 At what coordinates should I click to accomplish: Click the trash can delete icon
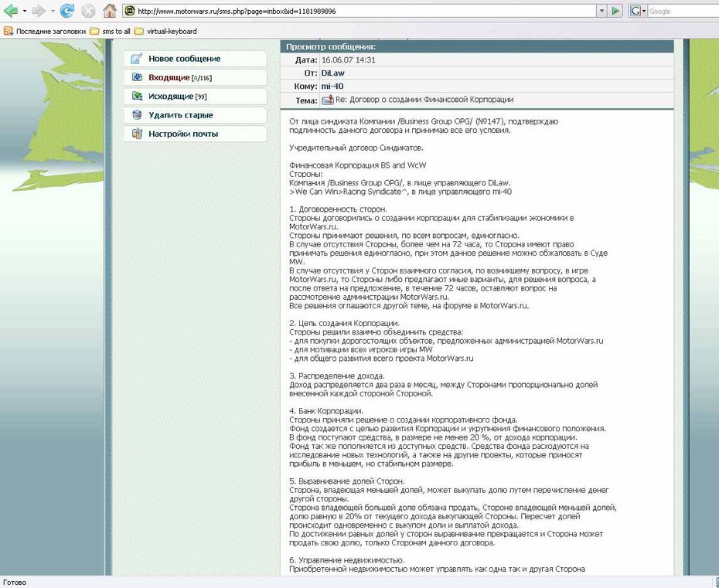click(x=137, y=114)
